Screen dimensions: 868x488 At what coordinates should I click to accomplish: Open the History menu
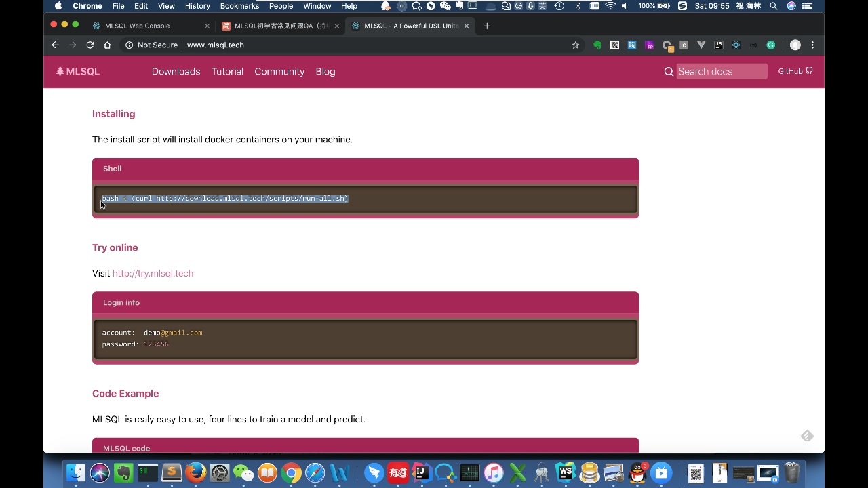tap(197, 6)
